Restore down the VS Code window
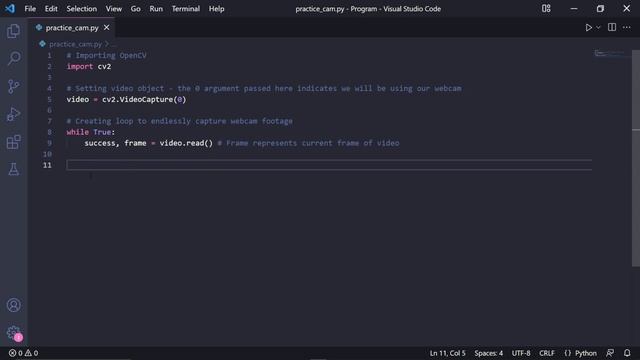This screenshot has height=360, width=640. tap(600, 8)
